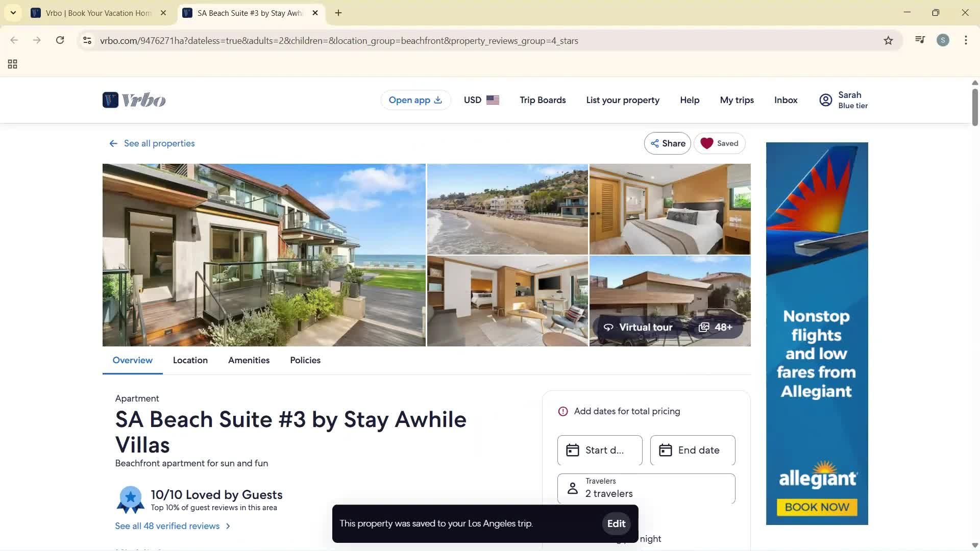Open the Chrome apps grid icon
This screenshot has height=551, width=980.
click(x=13, y=64)
